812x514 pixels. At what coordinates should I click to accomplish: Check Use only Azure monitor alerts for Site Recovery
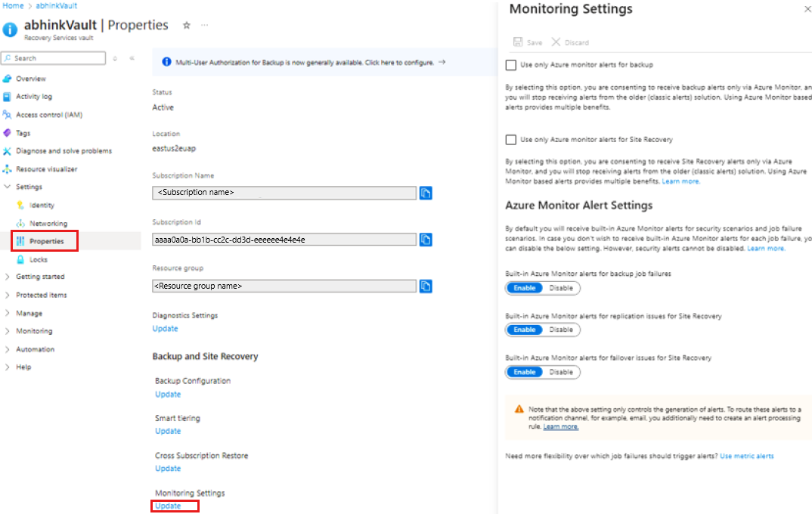(x=511, y=140)
